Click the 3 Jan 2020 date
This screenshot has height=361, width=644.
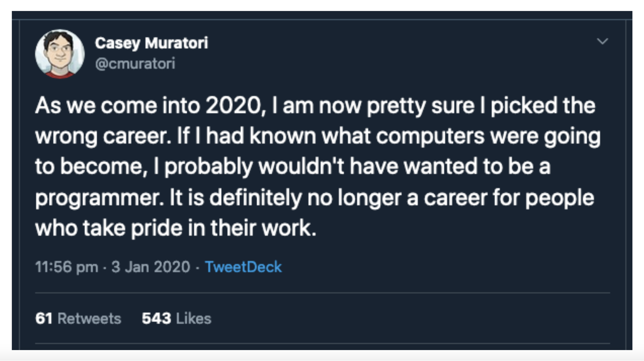point(151,267)
